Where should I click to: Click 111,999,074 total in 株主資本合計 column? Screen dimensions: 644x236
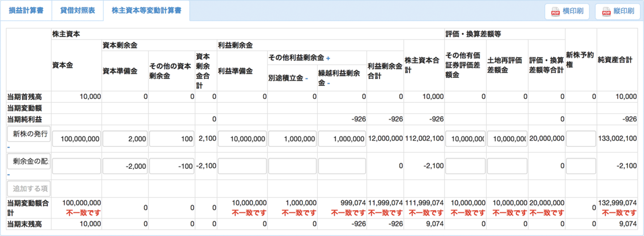(424, 203)
